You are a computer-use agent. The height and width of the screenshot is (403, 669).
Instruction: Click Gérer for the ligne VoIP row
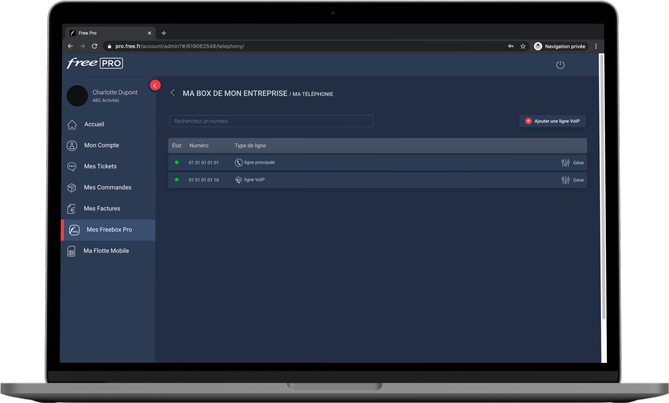(x=573, y=180)
